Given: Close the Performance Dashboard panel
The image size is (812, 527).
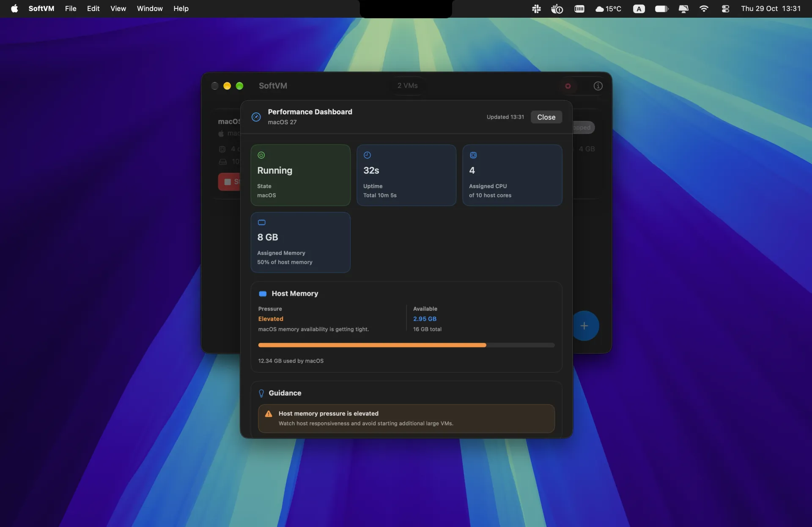Looking at the screenshot, I should pos(546,117).
